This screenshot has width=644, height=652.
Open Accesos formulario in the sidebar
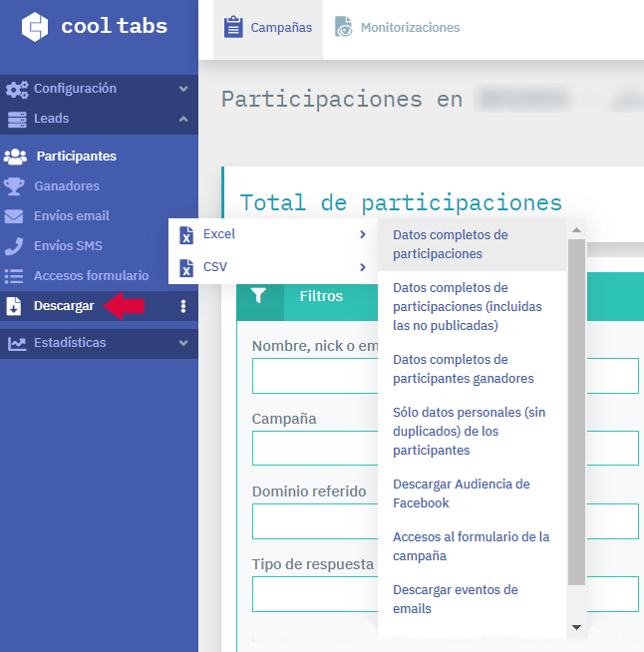click(91, 276)
